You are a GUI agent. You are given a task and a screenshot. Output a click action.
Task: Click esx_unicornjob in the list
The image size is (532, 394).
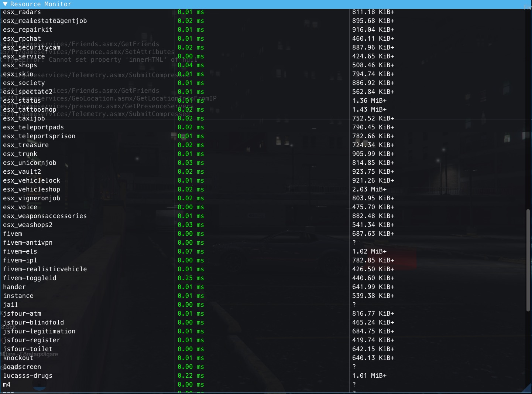click(30, 163)
